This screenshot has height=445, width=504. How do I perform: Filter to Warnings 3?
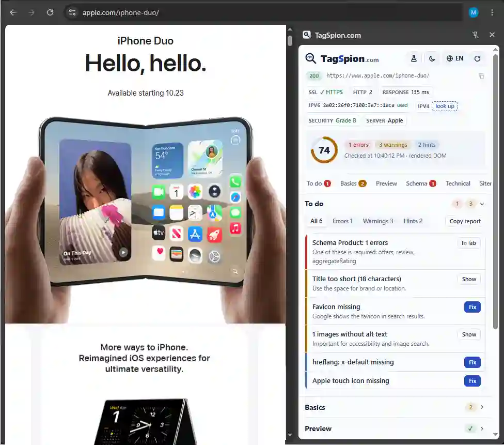[378, 221]
